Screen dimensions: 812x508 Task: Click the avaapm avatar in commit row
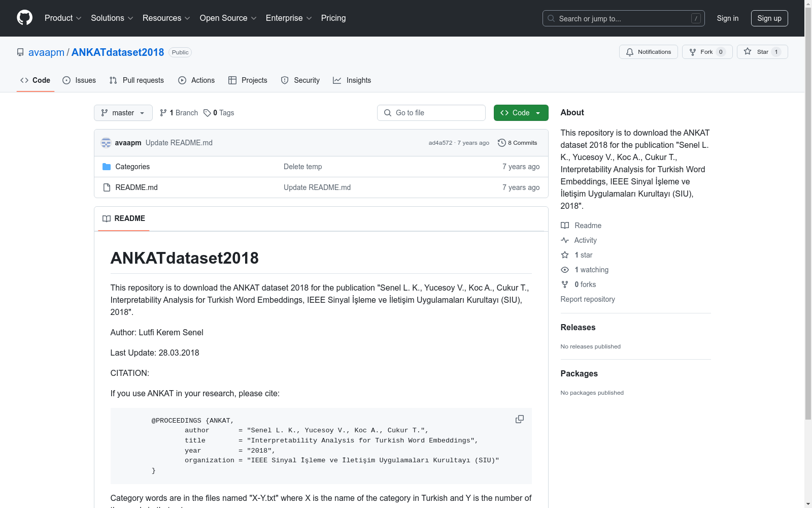coord(106,143)
